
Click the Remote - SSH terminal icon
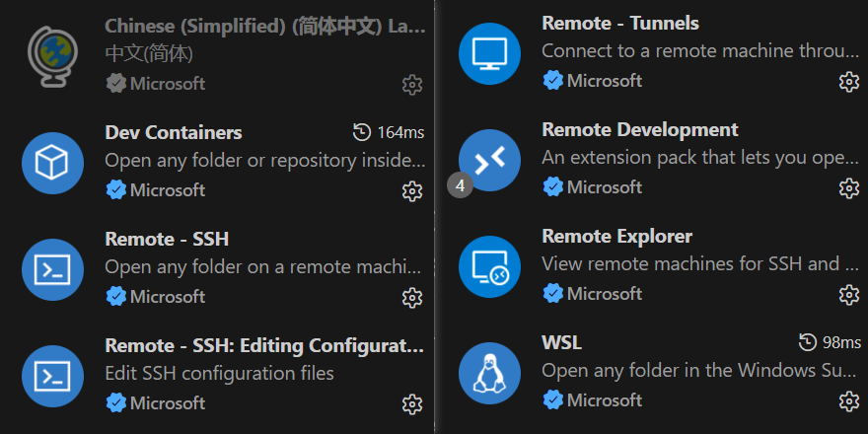(52, 269)
